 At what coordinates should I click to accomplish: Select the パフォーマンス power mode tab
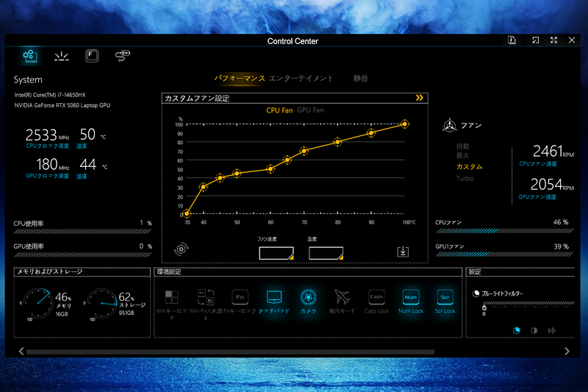coord(240,79)
